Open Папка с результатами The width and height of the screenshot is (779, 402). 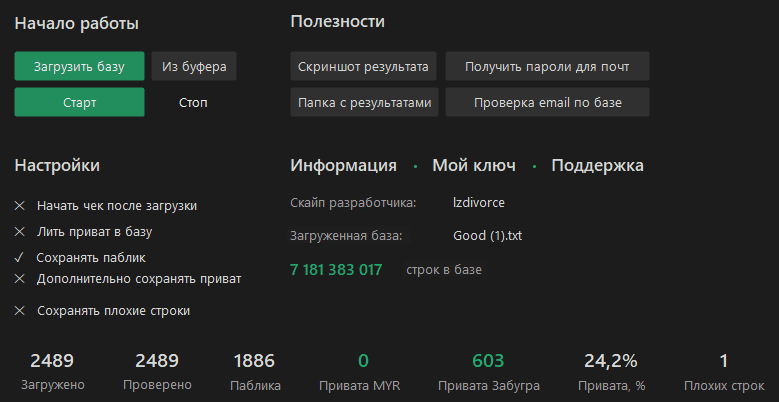pos(364,102)
